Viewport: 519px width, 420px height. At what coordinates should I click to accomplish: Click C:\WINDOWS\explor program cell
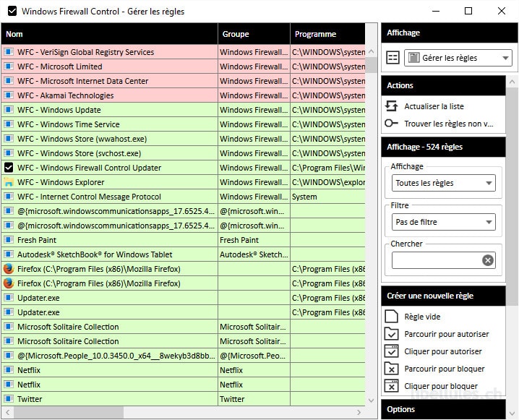tap(328, 182)
